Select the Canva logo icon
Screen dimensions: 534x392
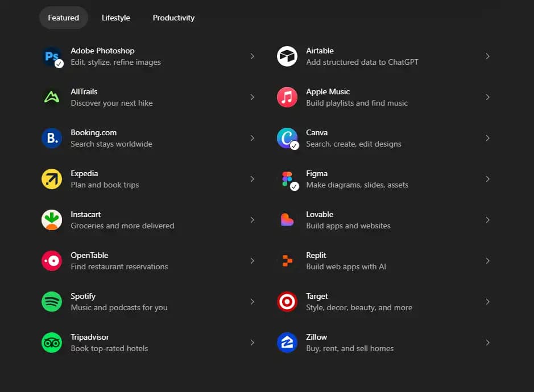[x=287, y=138]
